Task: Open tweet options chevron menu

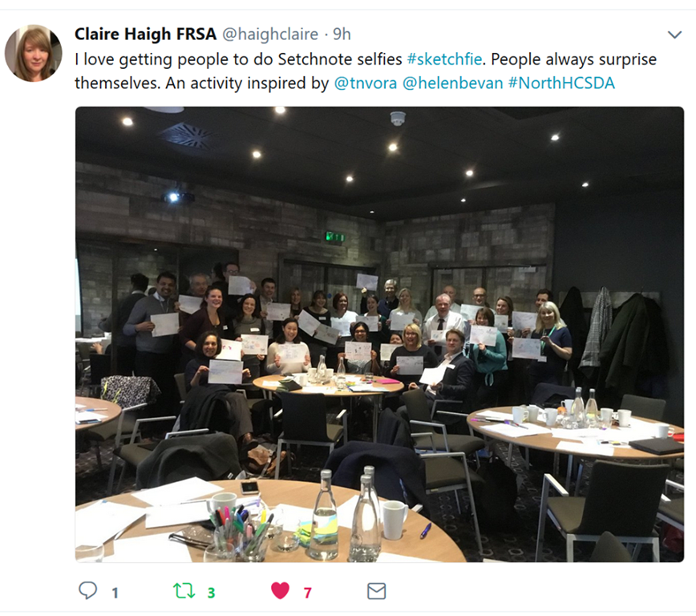Action: coord(674,34)
